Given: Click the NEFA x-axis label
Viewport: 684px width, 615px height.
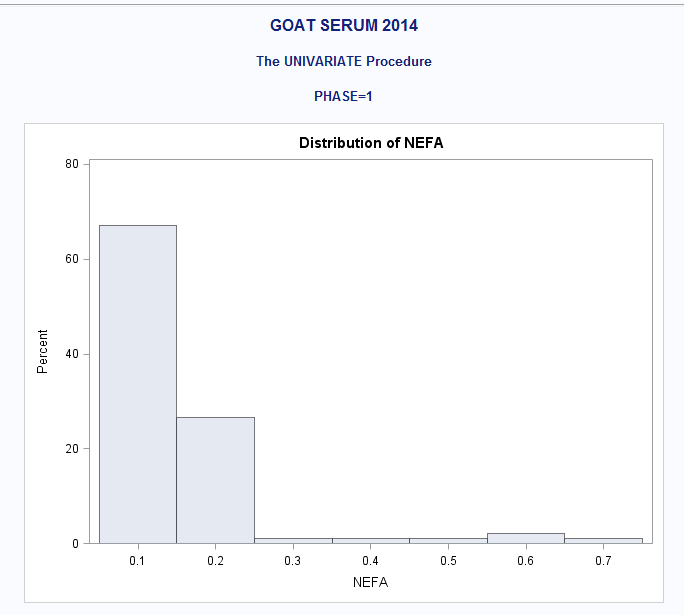Looking at the screenshot, I should (371, 582).
